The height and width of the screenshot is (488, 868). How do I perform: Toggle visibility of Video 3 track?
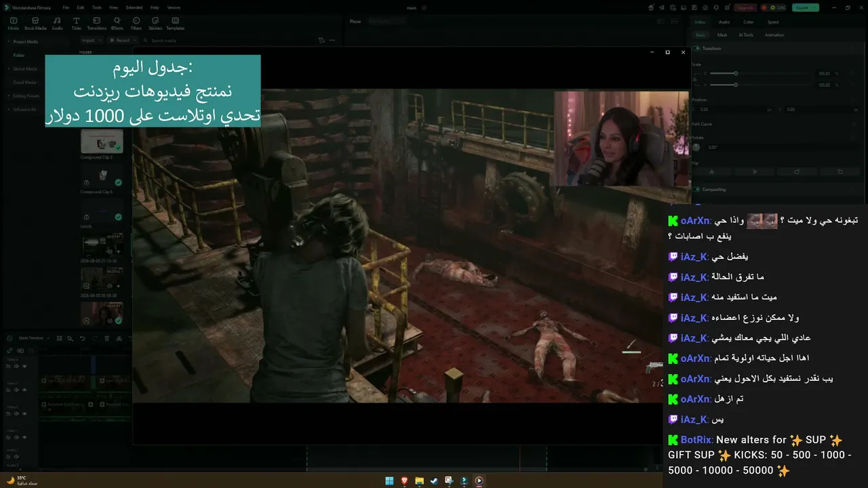(x=24, y=391)
